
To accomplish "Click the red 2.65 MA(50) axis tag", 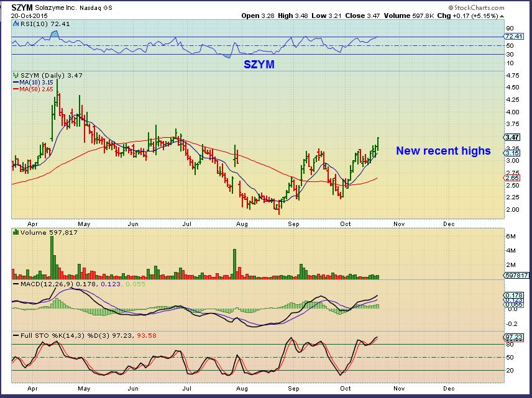I will [x=513, y=177].
